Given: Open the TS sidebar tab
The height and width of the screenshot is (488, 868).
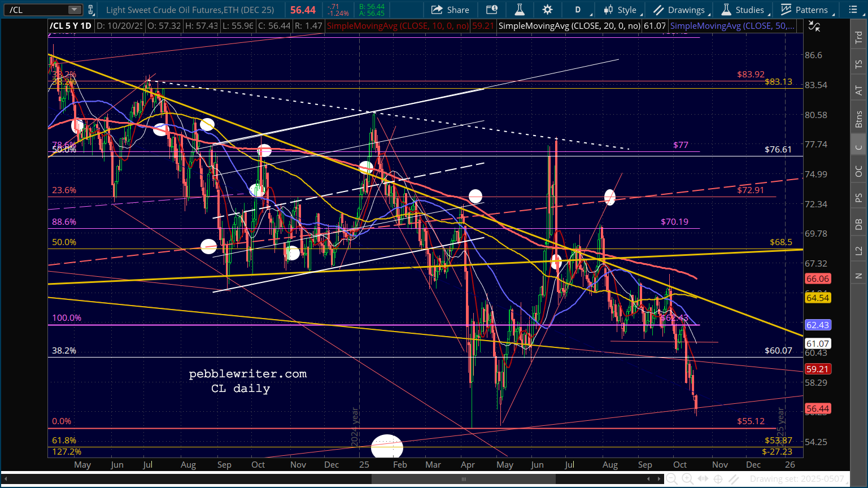Looking at the screenshot, I should [858, 64].
